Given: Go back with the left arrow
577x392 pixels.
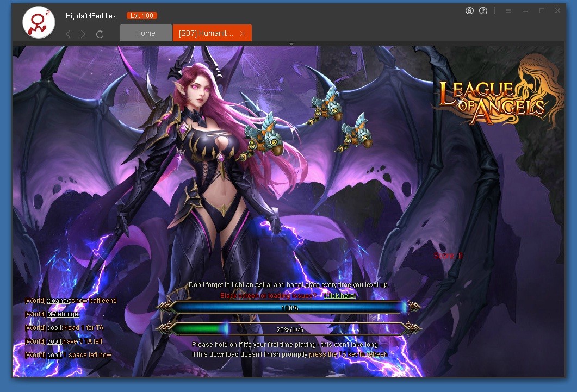Looking at the screenshot, I should click(x=69, y=34).
